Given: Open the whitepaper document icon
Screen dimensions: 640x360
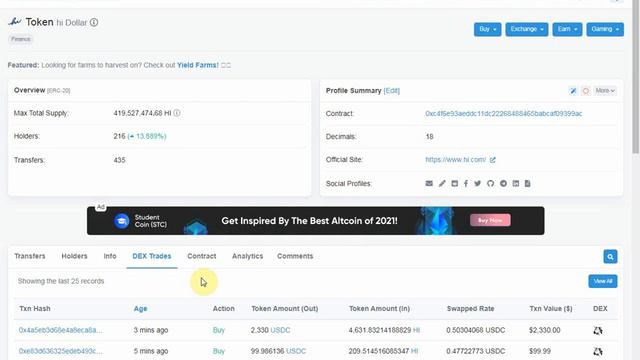Looking at the screenshot, I should click(x=527, y=184).
